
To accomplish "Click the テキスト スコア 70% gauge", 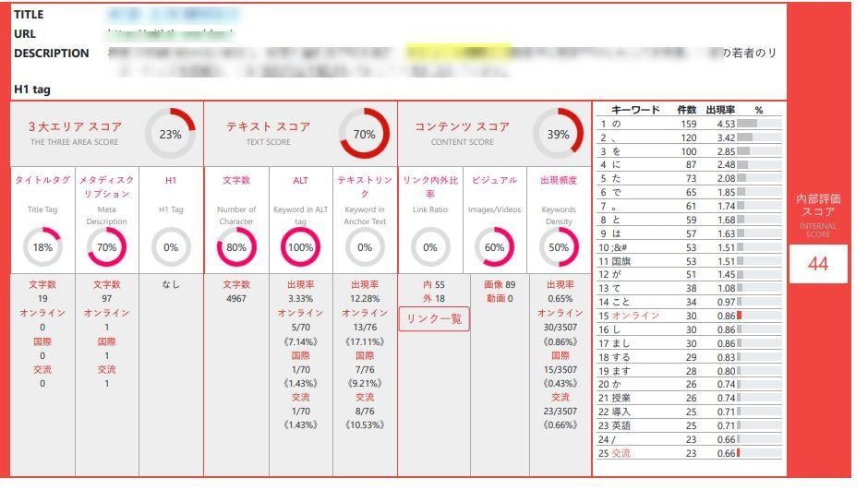I will click(364, 134).
